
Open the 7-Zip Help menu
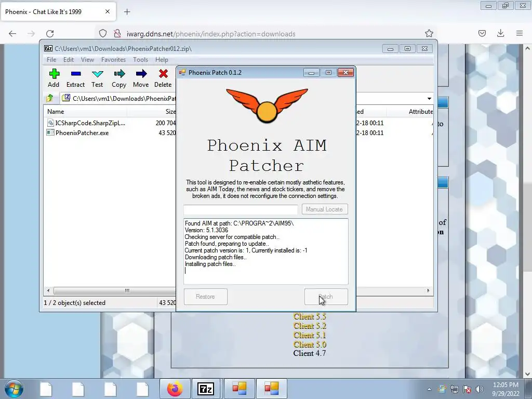coord(162,60)
